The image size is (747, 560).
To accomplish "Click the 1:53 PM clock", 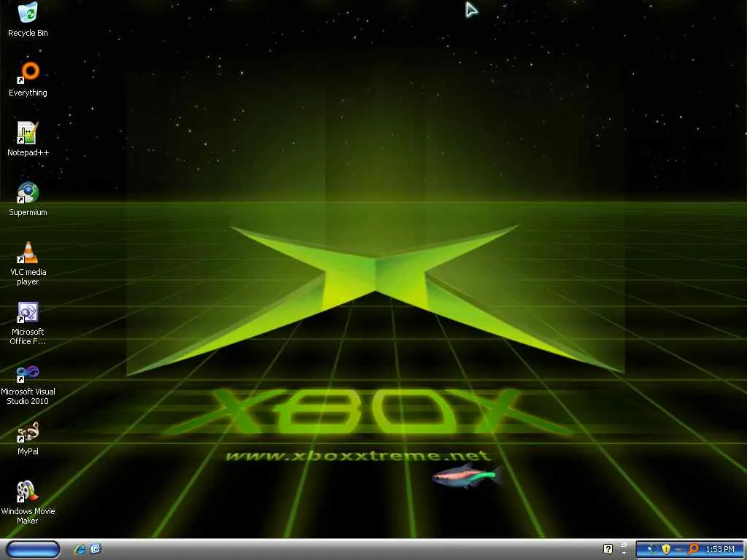I will (720, 549).
